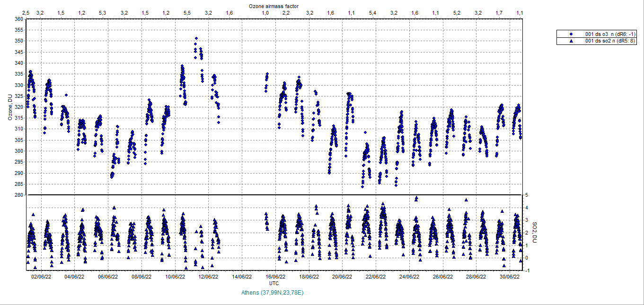Click the -1 tick on the SO2 axis

point(527,270)
